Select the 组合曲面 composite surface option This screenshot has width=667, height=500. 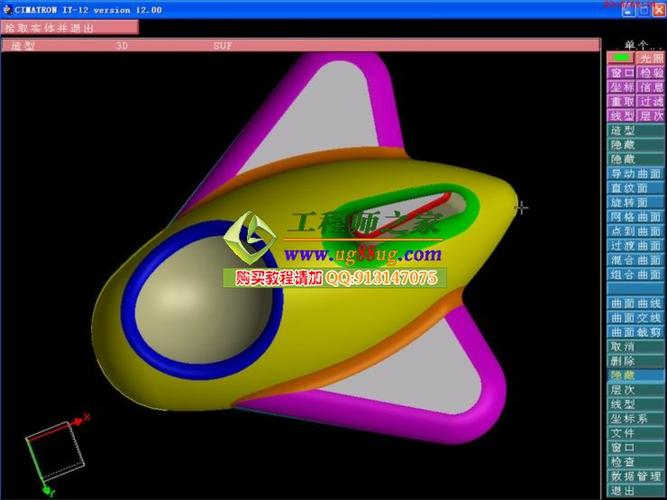[x=636, y=275]
